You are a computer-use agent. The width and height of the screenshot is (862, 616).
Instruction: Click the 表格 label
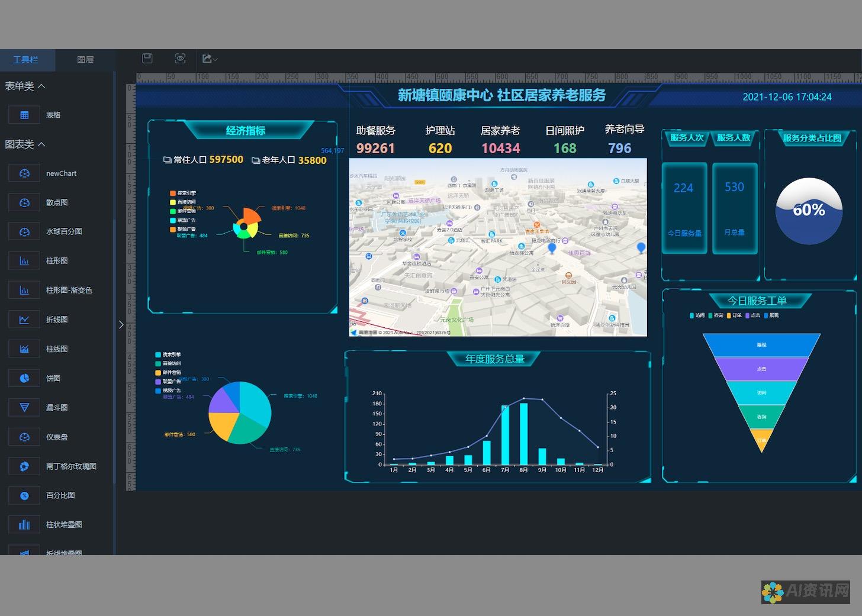(53, 115)
